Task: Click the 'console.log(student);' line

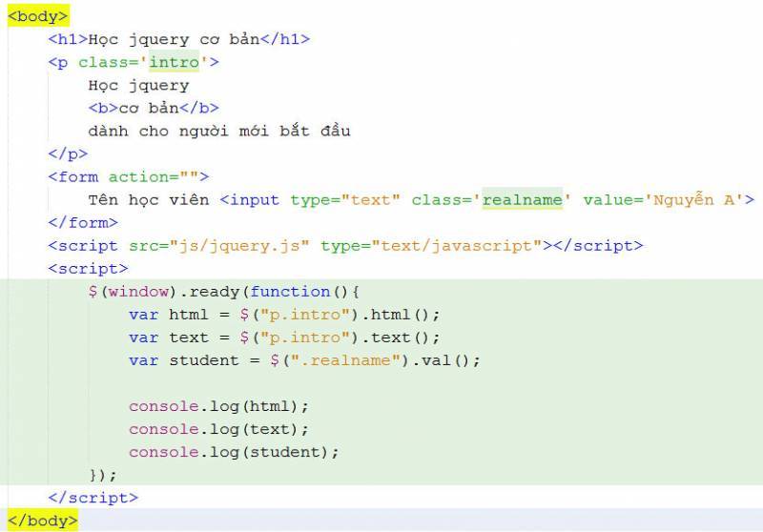Action: (x=234, y=452)
